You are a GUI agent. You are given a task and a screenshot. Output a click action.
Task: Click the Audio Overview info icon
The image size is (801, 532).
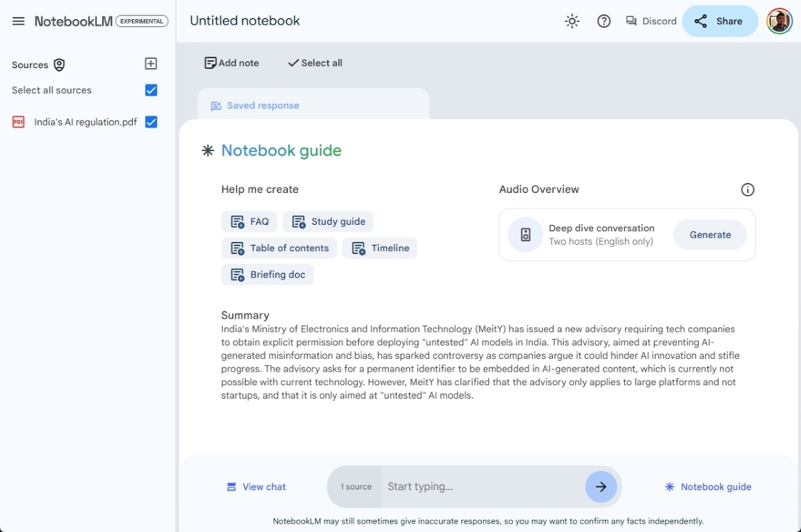[x=747, y=189]
